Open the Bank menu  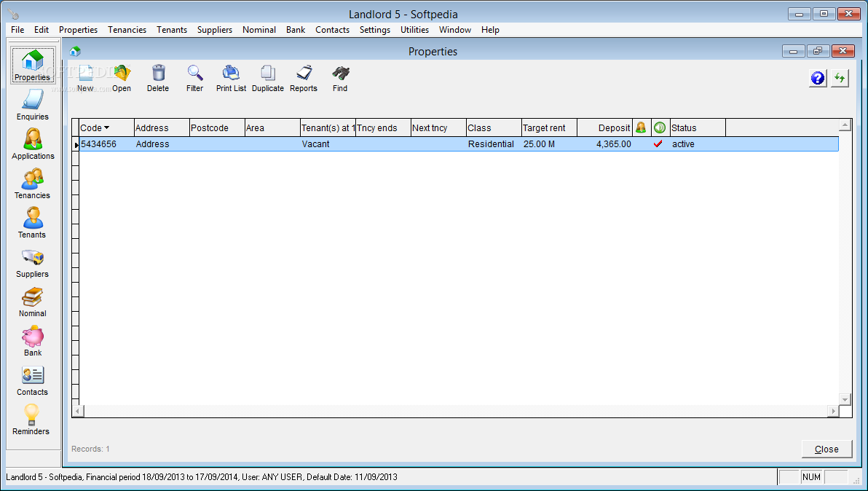(x=296, y=30)
